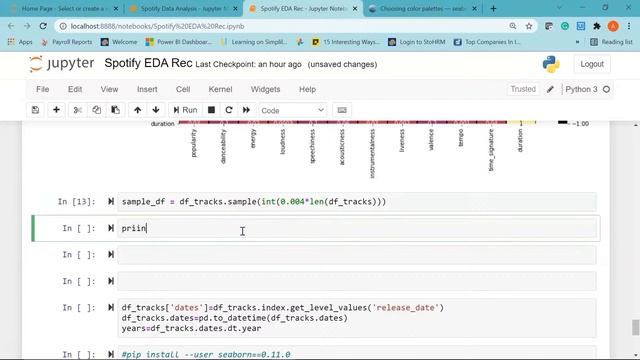Move selected cell down with the down arrow

pos(156,110)
